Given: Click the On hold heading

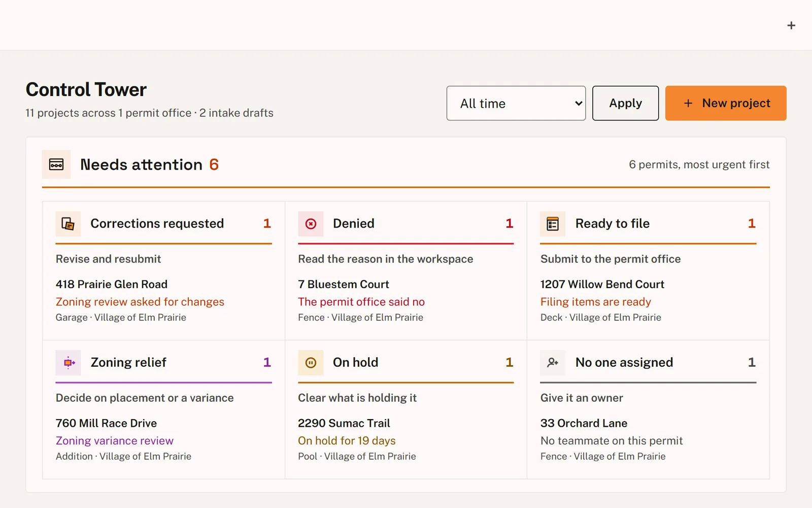Looking at the screenshot, I should 355,363.
